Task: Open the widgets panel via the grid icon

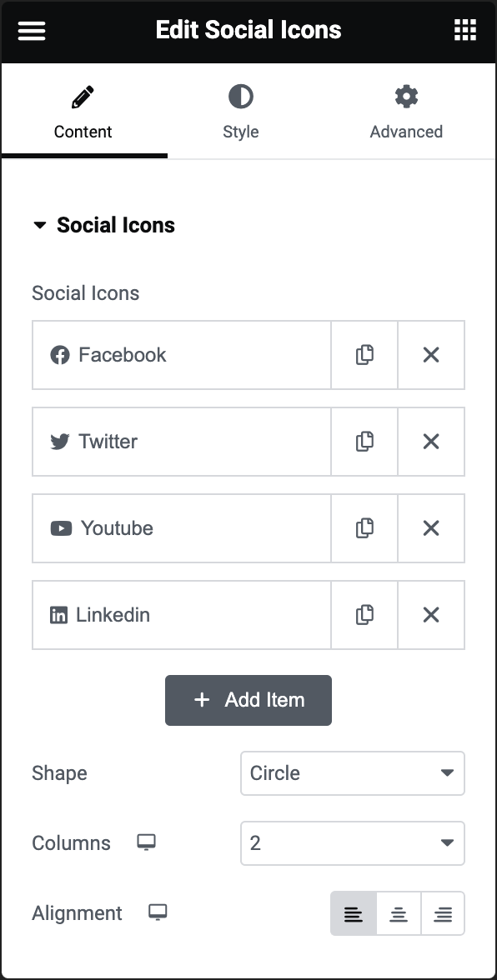Action: 464,30
